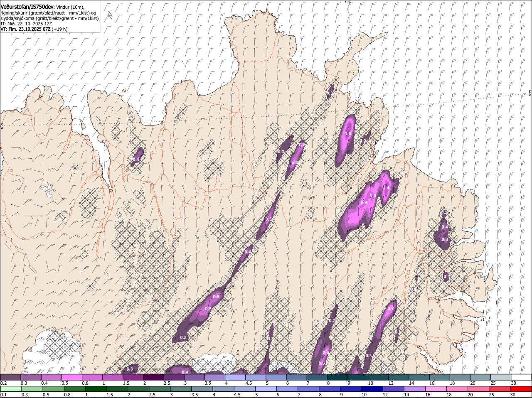The width and height of the screenshot is (532, 398).
Task: Click the 'VT: Fim. 23.10.2025 07Z (+19 h)' line
Action: (34, 29)
